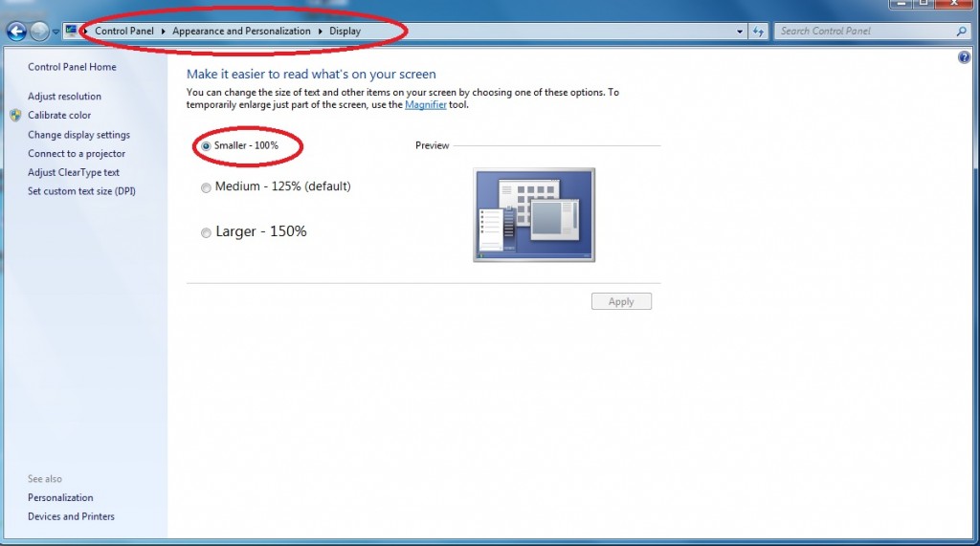Click the Apply button
Image resolution: width=980 pixels, height=546 pixels.
coord(621,301)
